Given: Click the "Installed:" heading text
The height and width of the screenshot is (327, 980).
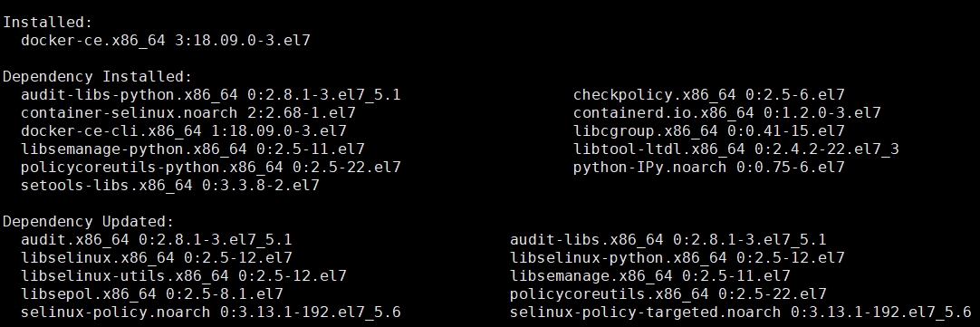Looking at the screenshot, I should point(47,23).
